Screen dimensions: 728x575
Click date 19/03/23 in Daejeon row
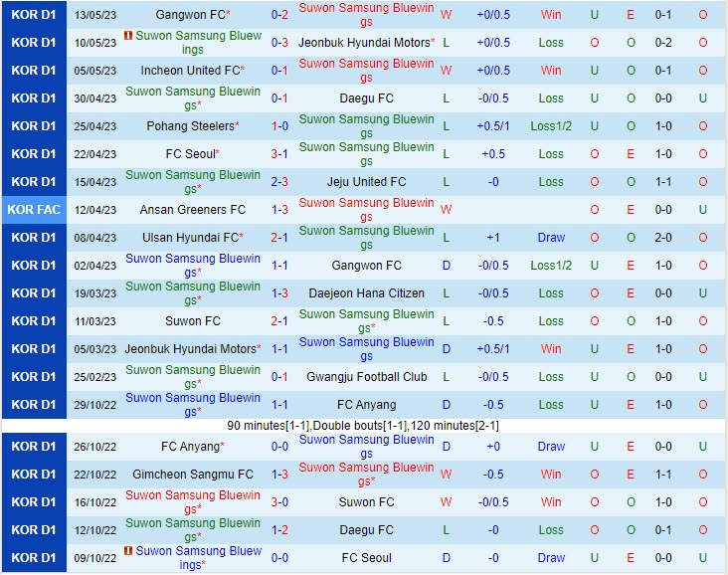pyautogui.click(x=95, y=293)
